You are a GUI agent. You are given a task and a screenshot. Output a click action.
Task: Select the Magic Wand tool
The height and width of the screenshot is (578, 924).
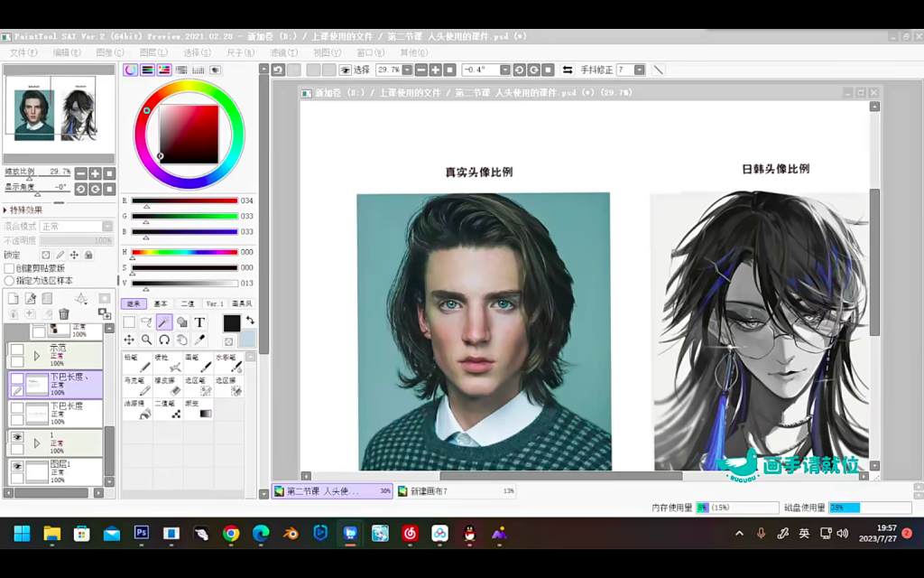[164, 322]
